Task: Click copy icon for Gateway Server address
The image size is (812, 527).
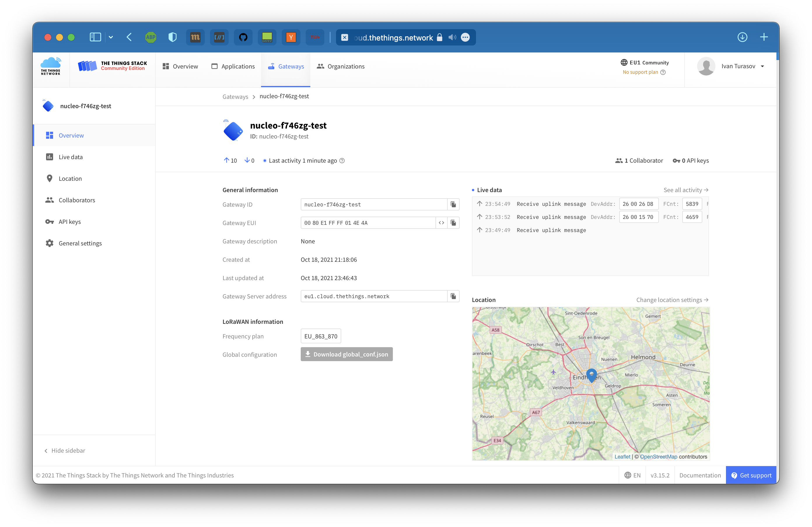Action: 453,296
